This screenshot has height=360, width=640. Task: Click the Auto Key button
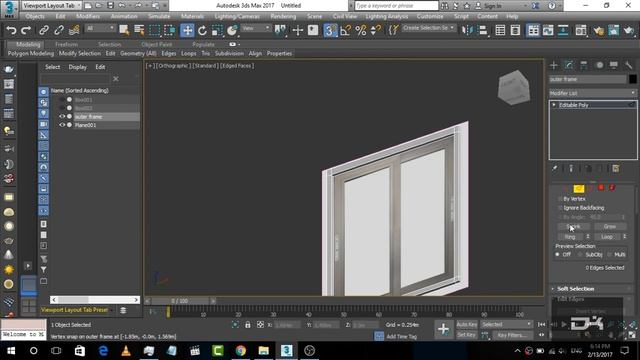[x=467, y=324]
